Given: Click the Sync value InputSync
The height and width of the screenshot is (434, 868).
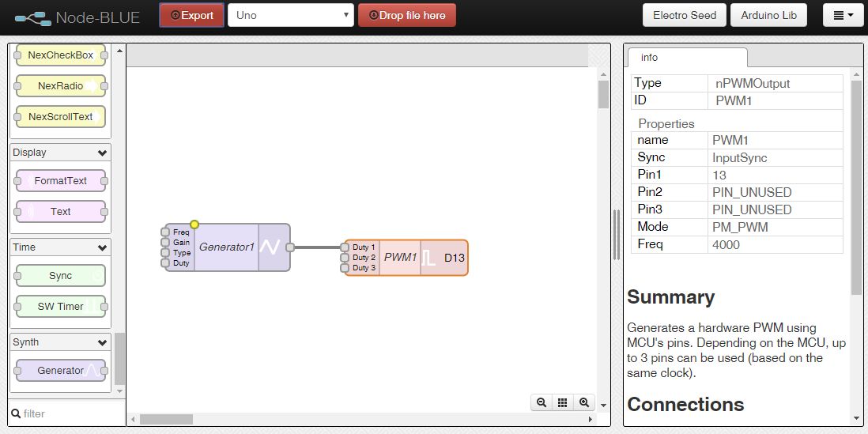Looking at the screenshot, I should (740, 158).
